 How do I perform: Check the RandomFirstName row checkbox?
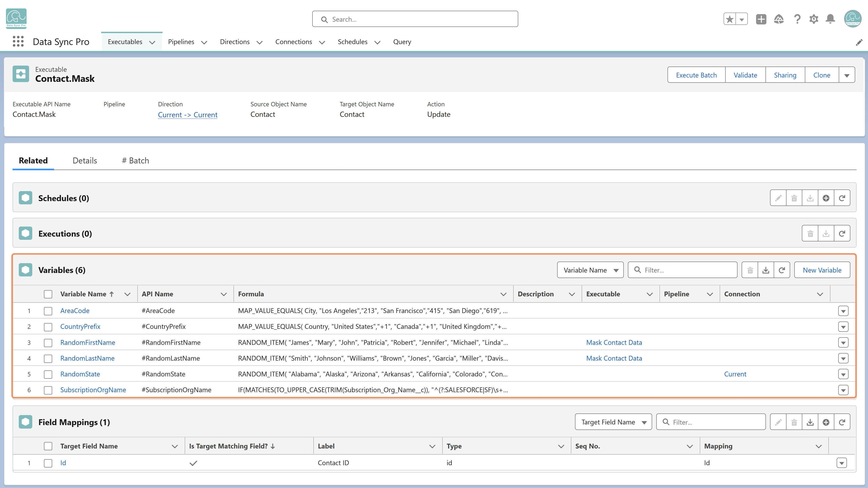click(48, 342)
